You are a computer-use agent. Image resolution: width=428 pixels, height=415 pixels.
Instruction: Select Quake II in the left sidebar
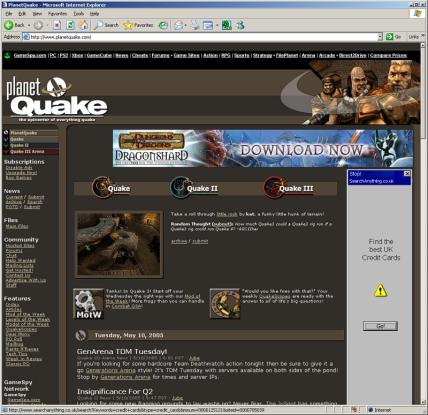pos(19,145)
